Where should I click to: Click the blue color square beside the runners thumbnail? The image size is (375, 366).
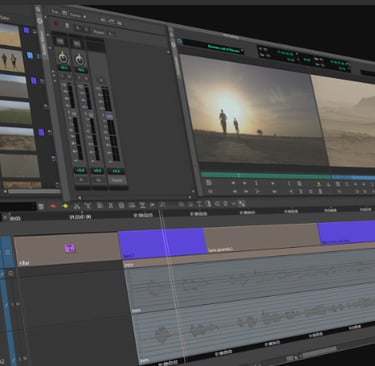[30, 55]
